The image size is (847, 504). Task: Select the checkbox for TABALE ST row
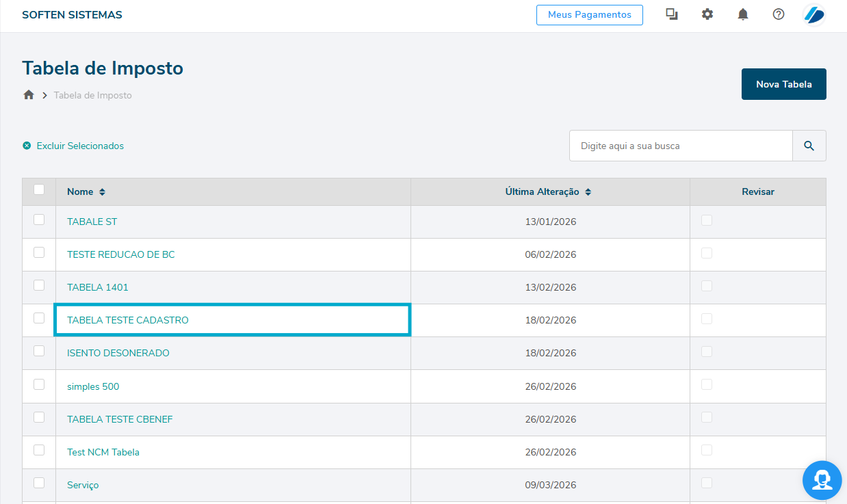point(39,220)
